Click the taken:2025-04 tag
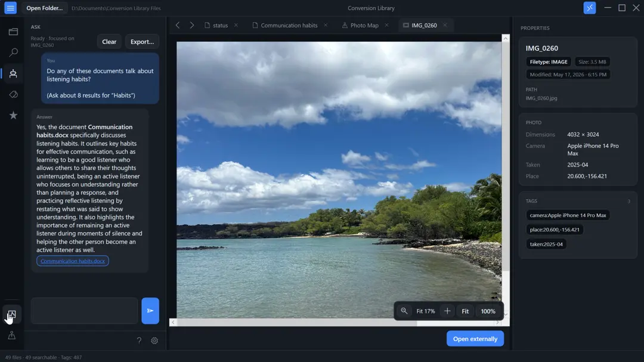This screenshot has height=362, width=644. pos(546,244)
